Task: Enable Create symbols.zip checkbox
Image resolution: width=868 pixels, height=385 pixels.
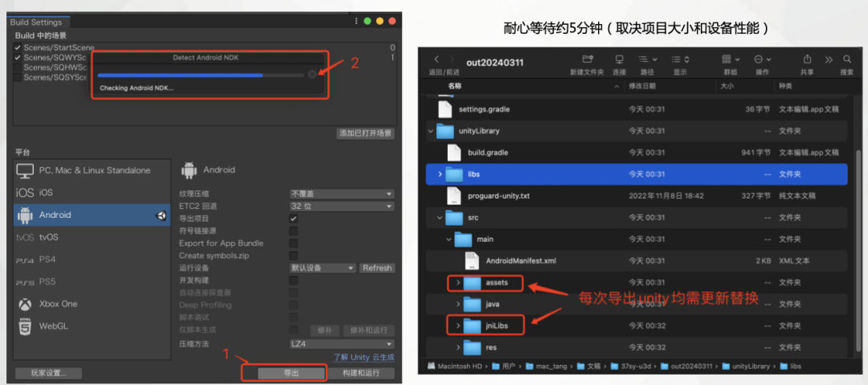Action: (x=293, y=256)
